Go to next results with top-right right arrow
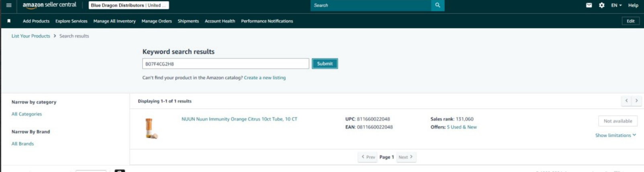644x172 pixels. coord(636,101)
